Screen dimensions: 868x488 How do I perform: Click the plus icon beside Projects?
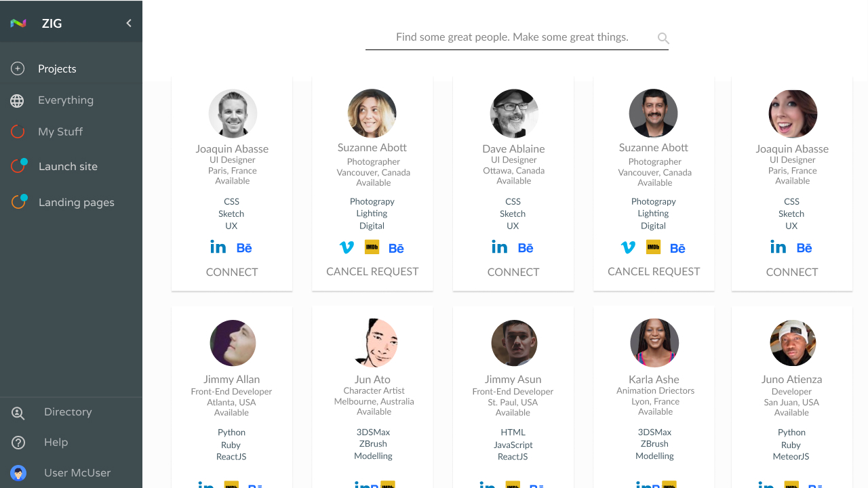tap(18, 68)
